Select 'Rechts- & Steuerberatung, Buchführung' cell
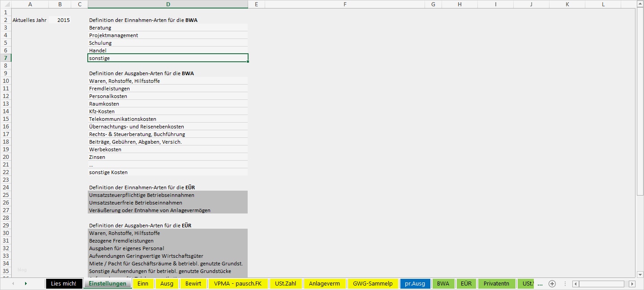The image size is (644, 290). (168, 134)
